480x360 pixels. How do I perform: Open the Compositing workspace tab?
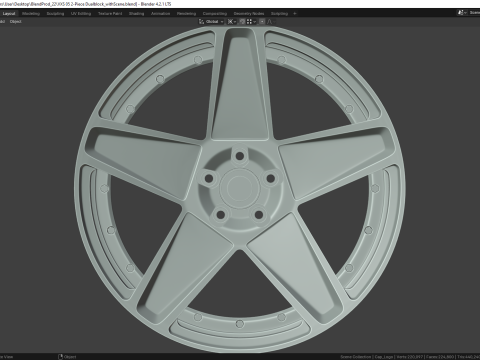[x=215, y=14]
